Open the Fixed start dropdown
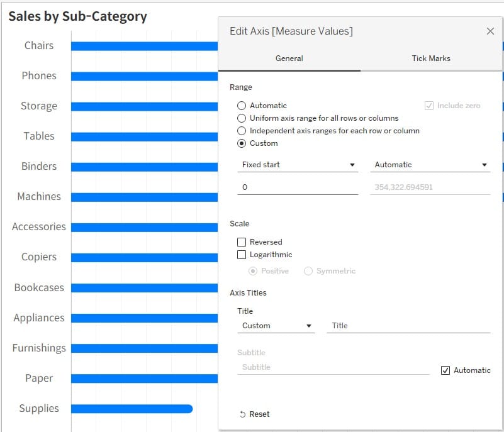The height and width of the screenshot is (432, 504). 298,165
